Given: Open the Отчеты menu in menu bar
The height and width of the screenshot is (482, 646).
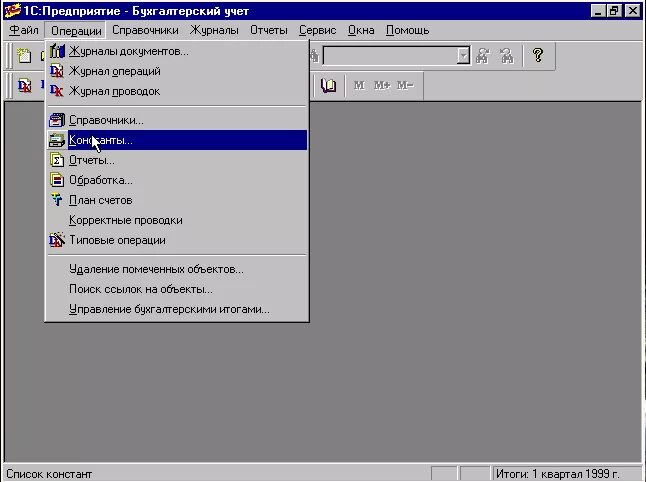Looking at the screenshot, I should [269, 30].
